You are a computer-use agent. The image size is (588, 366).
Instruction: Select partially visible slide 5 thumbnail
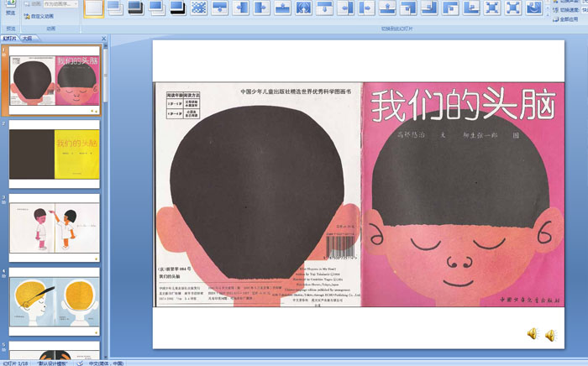coord(55,350)
